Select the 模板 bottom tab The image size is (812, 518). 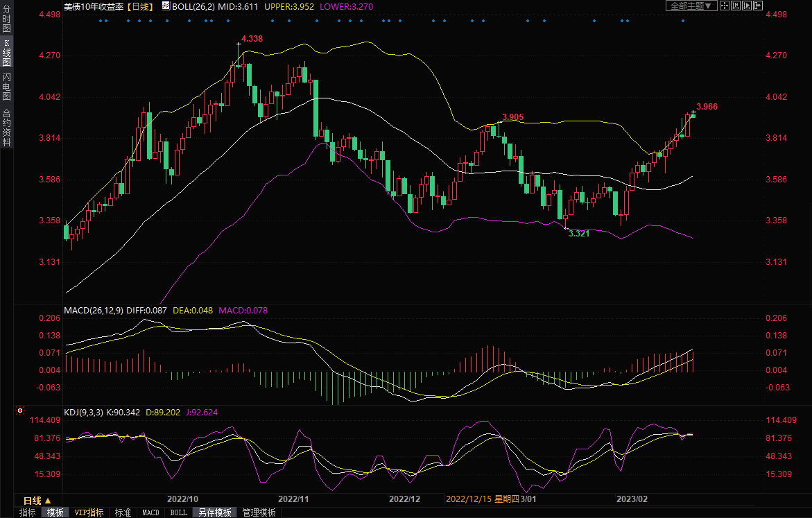click(x=55, y=512)
